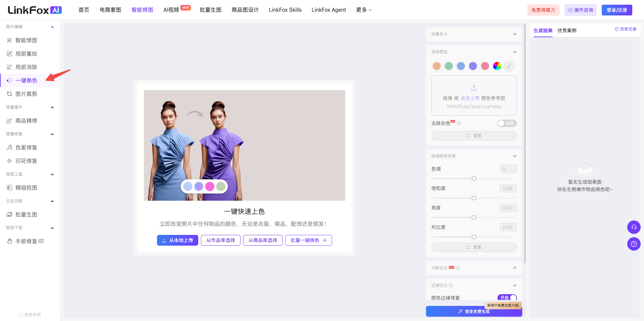The image size is (644, 321).
Task: Open 手部修复 hand icon
Action: 9,241
